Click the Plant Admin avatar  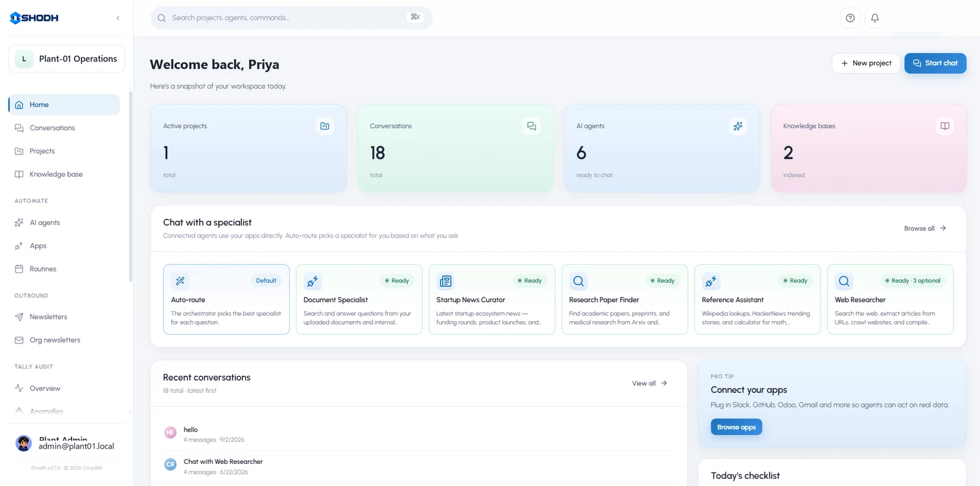click(x=23, y=443)
